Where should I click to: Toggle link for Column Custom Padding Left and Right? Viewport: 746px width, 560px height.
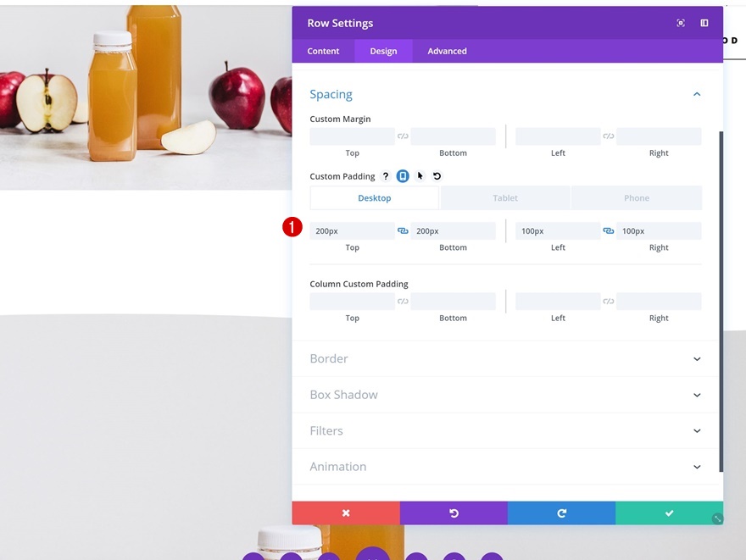[608, 302]
